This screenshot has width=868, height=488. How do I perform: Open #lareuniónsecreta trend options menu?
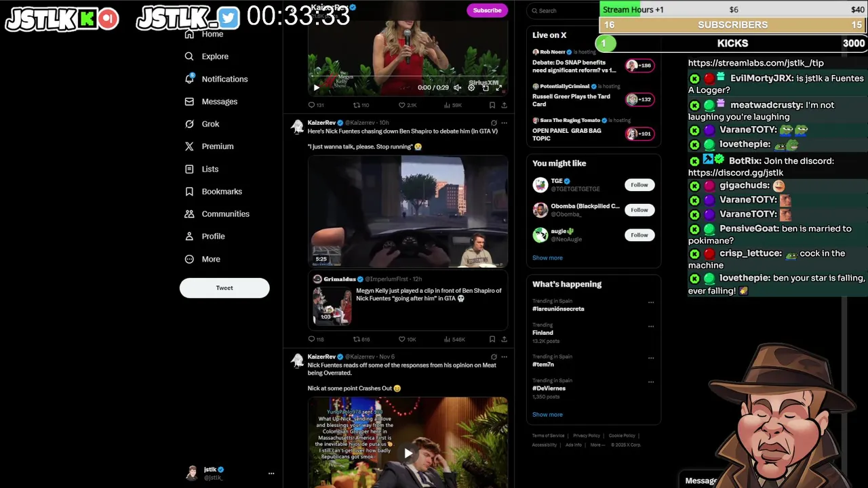pyautogui.click(x=651, y=302)
